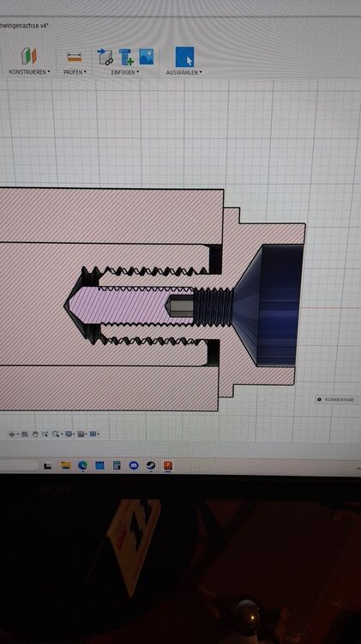361x644 pixels.
Task: Expand the AUSWÄHLEN dropdown
Action: point(184,72)
